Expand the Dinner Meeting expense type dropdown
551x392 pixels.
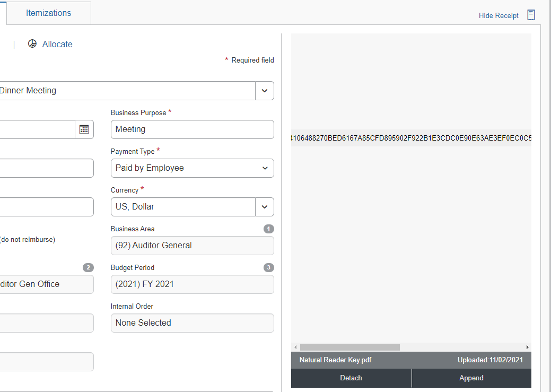click(x=264, y=91)
